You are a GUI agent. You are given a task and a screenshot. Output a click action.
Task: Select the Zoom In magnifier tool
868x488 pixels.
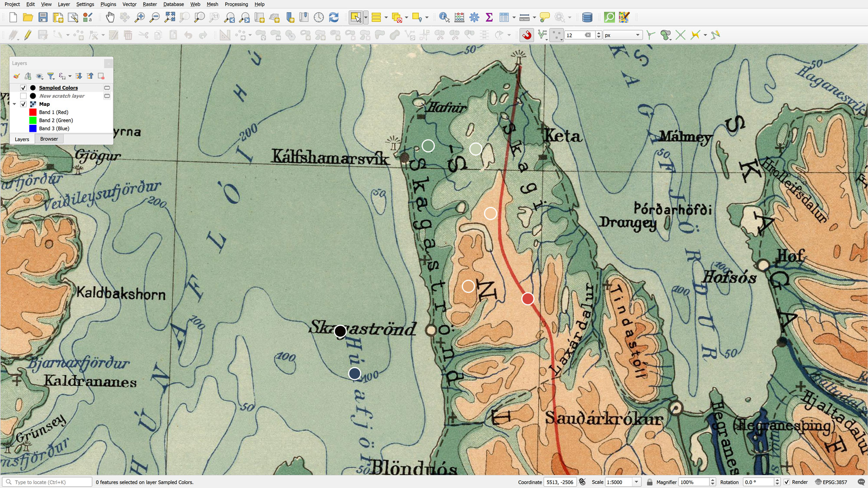pos(140,17)
